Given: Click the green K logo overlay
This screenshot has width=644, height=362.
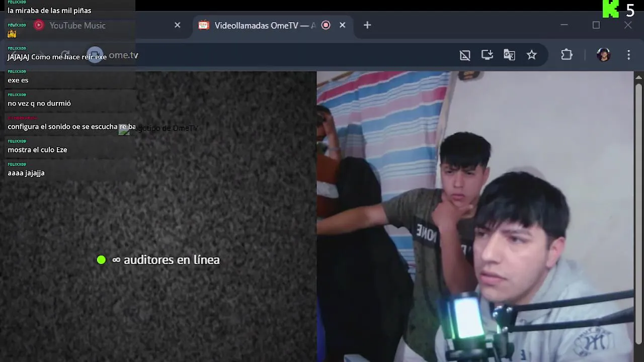Looking at the screenshot, I should [611, 9].
